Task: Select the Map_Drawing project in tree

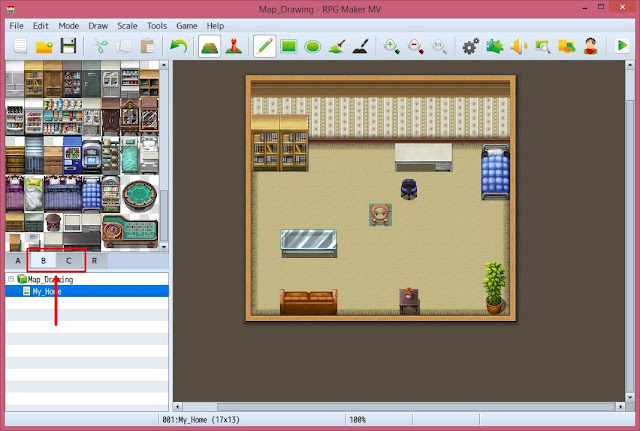Action: click(x=50, y=279)
